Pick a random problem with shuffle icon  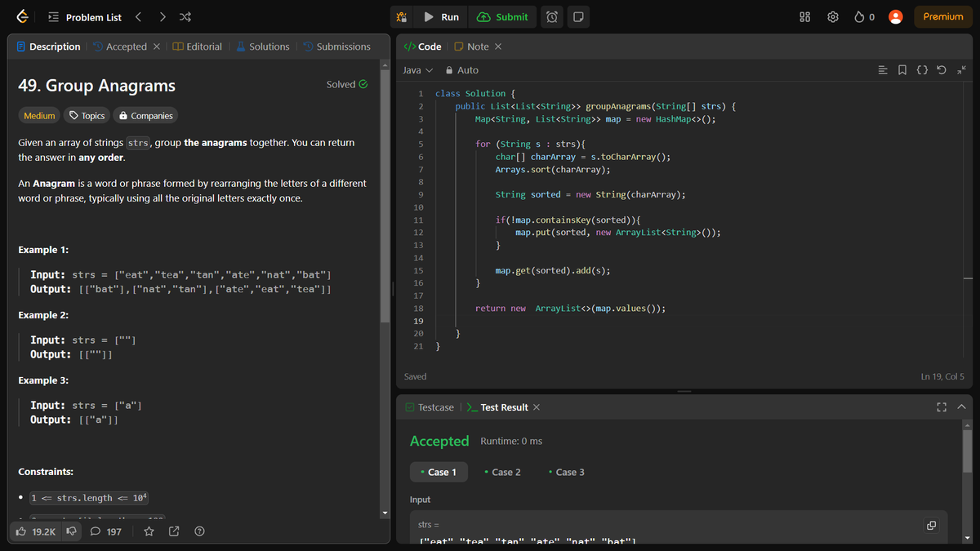click(185, 16)
